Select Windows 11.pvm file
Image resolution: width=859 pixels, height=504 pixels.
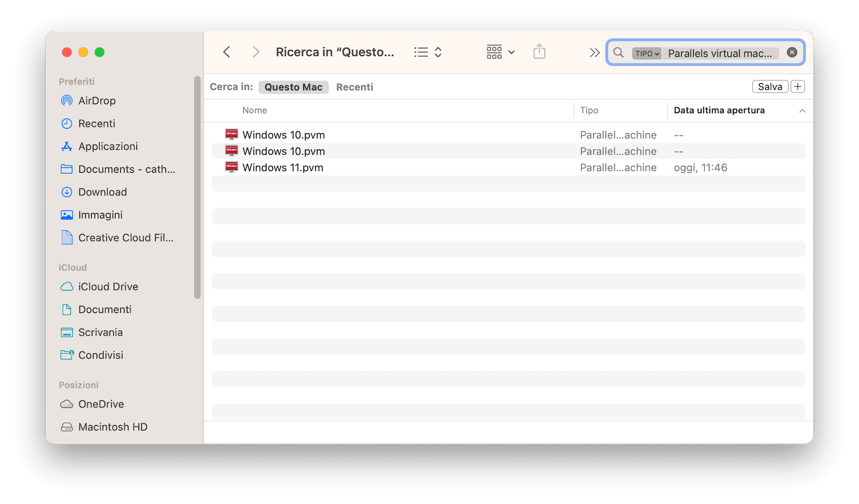tap(508, 167)
